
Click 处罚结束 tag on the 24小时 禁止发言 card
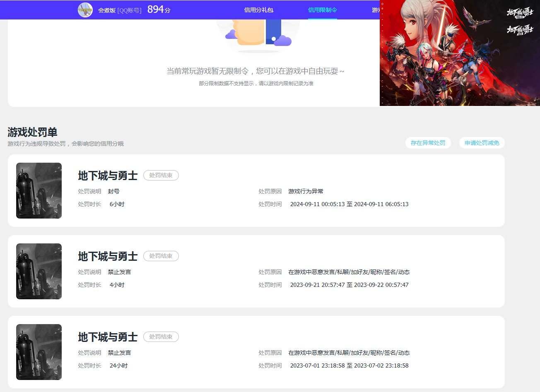(161, 337)
